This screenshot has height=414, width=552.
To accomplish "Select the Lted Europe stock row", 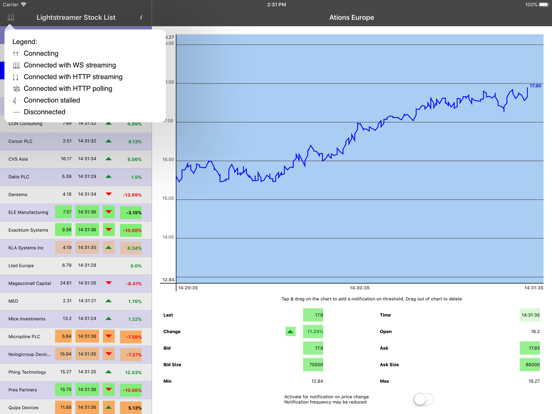I will 76,265.
